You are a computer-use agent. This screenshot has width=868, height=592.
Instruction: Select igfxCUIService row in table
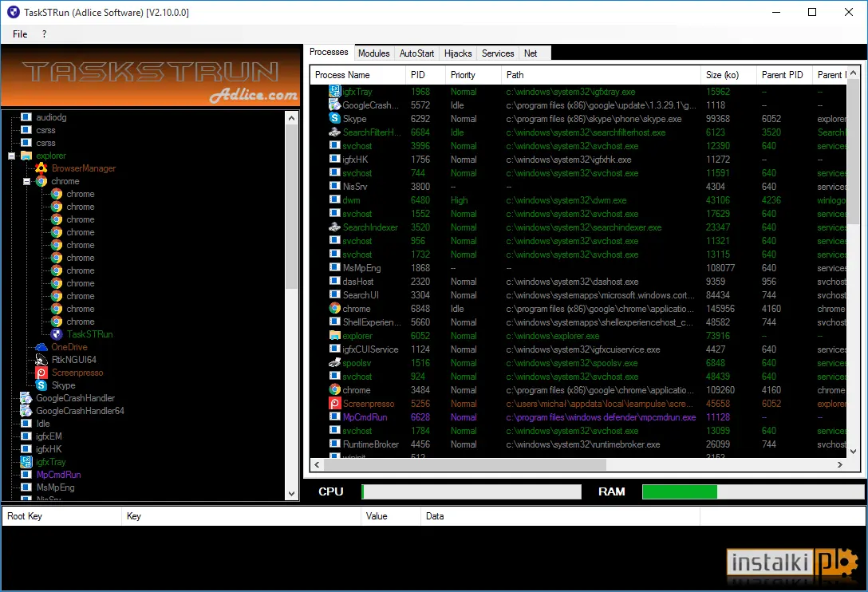578,349
